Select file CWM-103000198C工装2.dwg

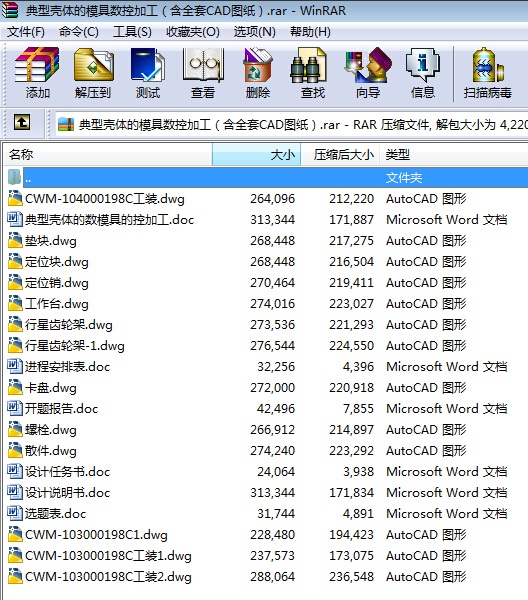tap(108, 577)
